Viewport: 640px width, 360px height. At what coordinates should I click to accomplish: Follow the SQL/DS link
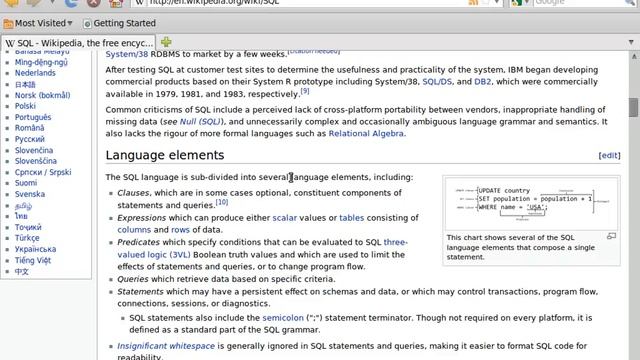(x=437, y=82)
